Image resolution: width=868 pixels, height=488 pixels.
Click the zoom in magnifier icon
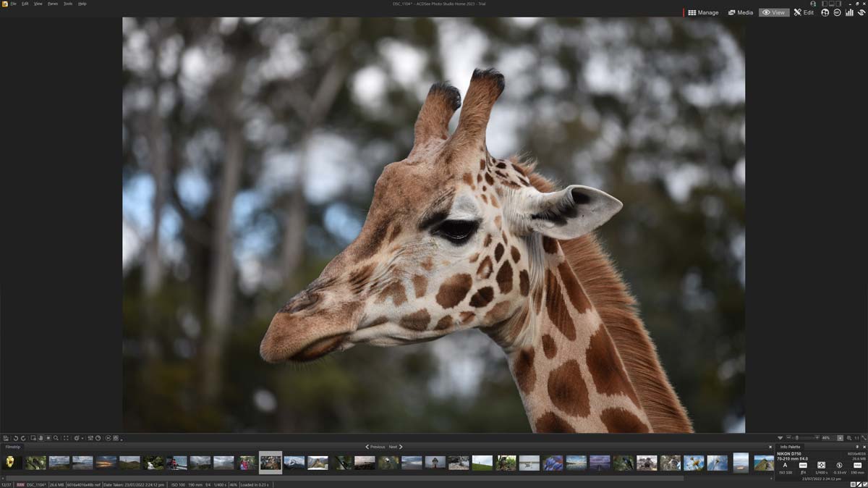849,438
